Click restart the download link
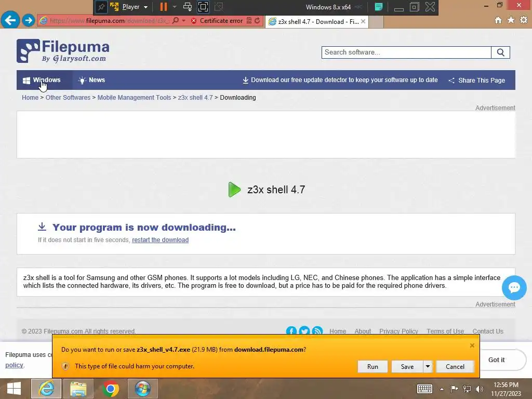This screenshot has height=399, width=532. click(x=160, y=240)
